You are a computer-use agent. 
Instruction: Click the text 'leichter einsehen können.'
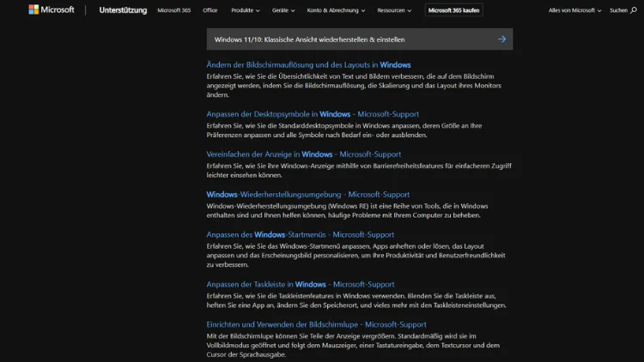245,175
